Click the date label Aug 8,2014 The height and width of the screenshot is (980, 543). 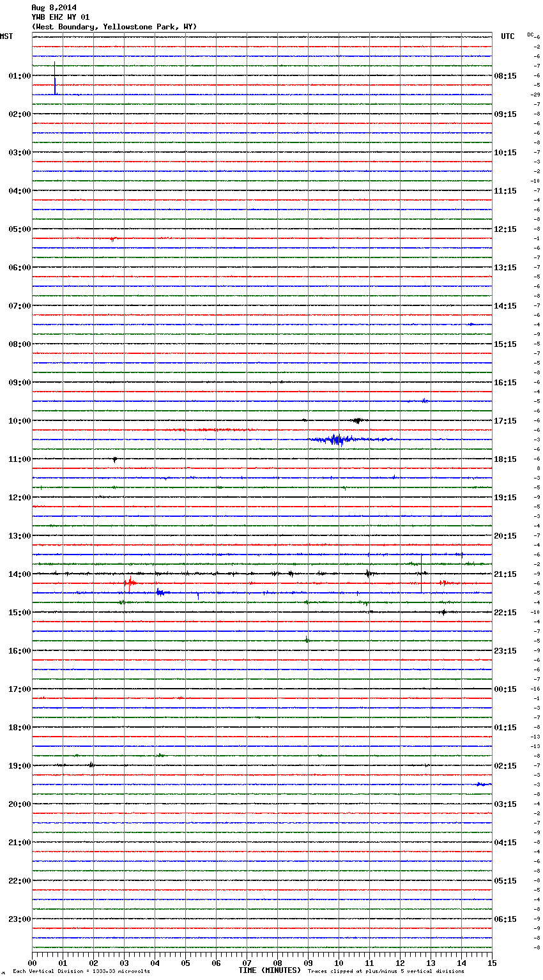point(54,8)
